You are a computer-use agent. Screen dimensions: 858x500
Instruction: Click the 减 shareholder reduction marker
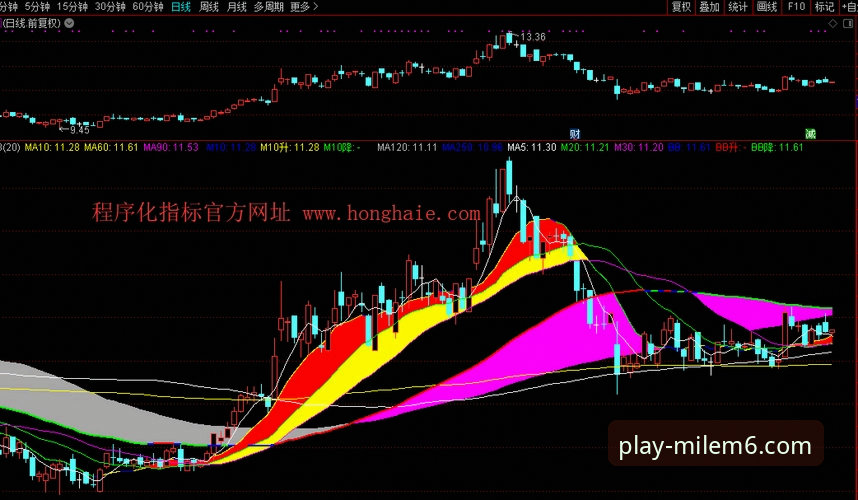[x=810, y=133]
